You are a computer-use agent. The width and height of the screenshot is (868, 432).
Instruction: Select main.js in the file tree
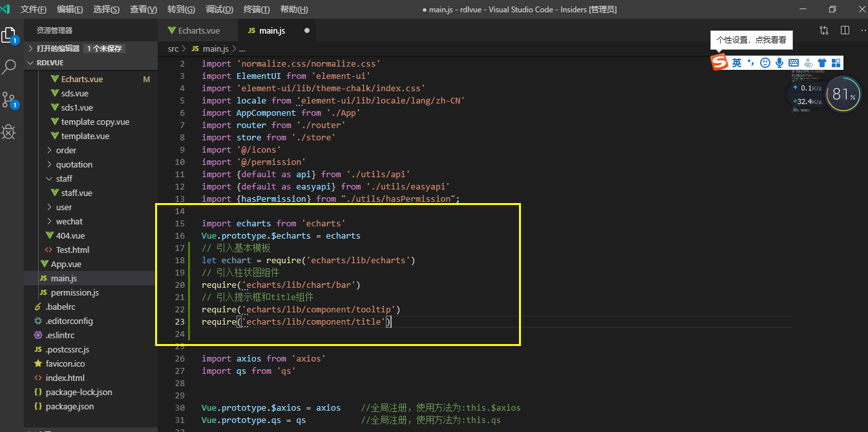tap(91, 278)
